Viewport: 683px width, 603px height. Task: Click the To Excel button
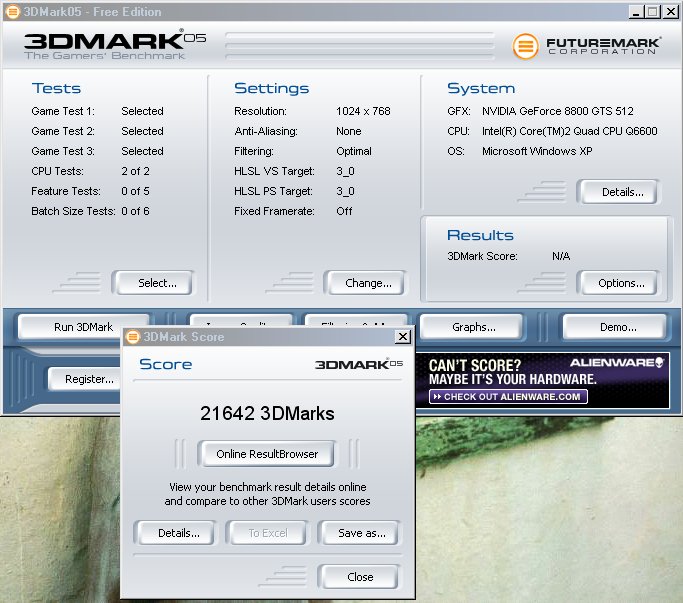pyautogui.click(x=267, y=533)
